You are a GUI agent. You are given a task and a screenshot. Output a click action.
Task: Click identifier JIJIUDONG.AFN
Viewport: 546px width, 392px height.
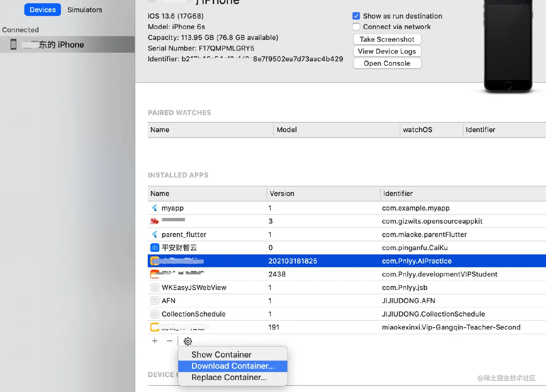tap(408, 301)
